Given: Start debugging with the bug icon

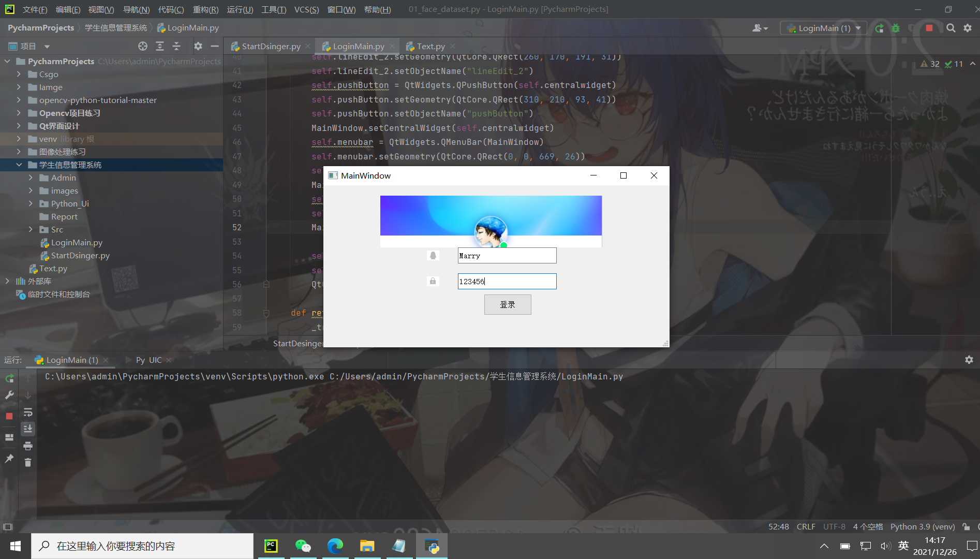Looking at the screenshot, I should 896,28.
